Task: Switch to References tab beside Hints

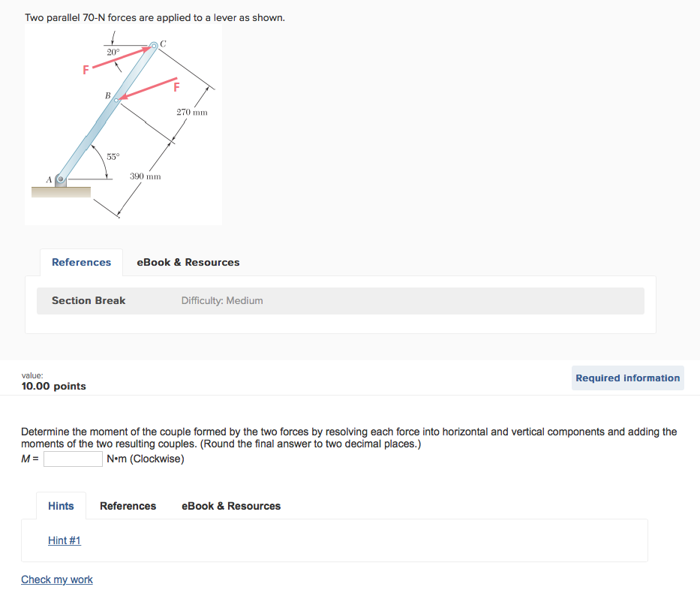Action: point(128,506)
